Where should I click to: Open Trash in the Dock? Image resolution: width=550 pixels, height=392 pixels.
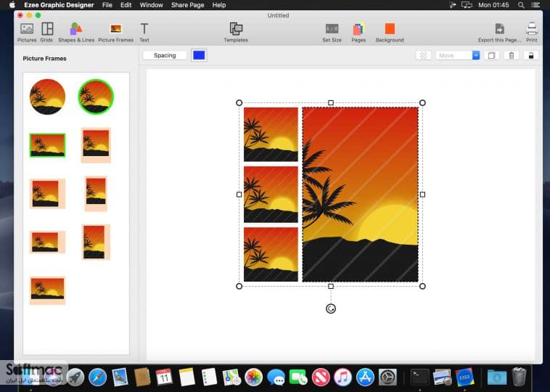coord(519,377)
